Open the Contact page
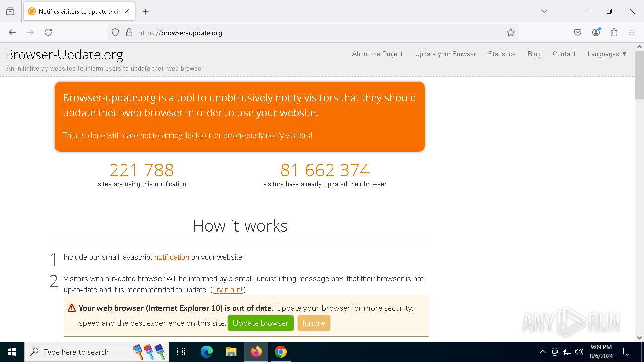 [564, 54]
